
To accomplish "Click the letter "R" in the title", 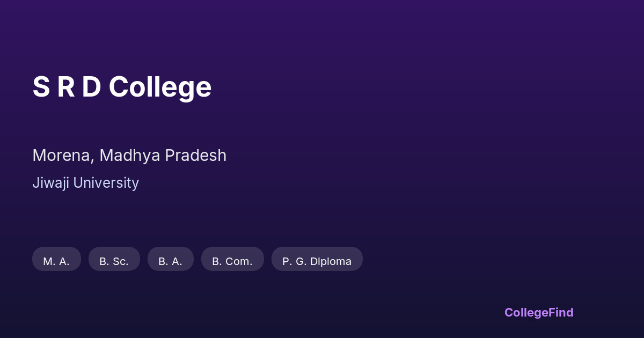I will pos(65,87).
